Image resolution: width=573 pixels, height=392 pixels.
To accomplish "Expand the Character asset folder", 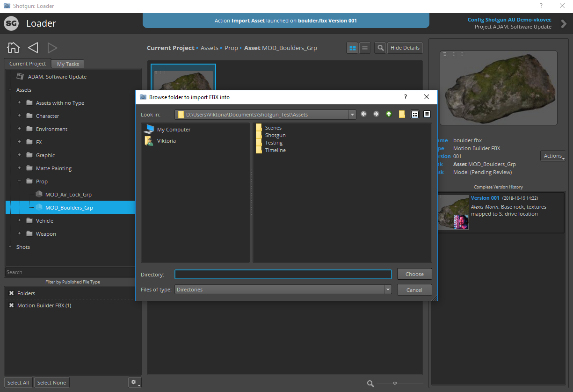I will [19, 116].
